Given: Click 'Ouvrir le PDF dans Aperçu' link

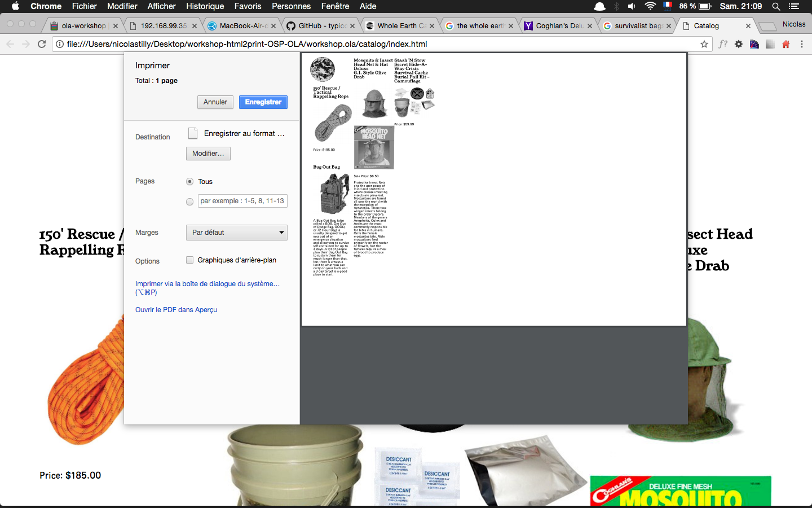Looking at the screenshot, I should coord(176,310).
